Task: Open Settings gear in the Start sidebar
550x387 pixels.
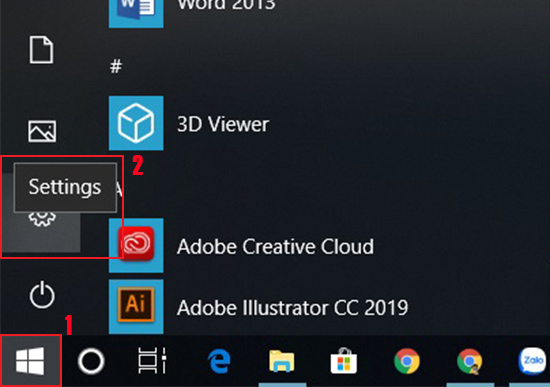Action: [42, 219]
